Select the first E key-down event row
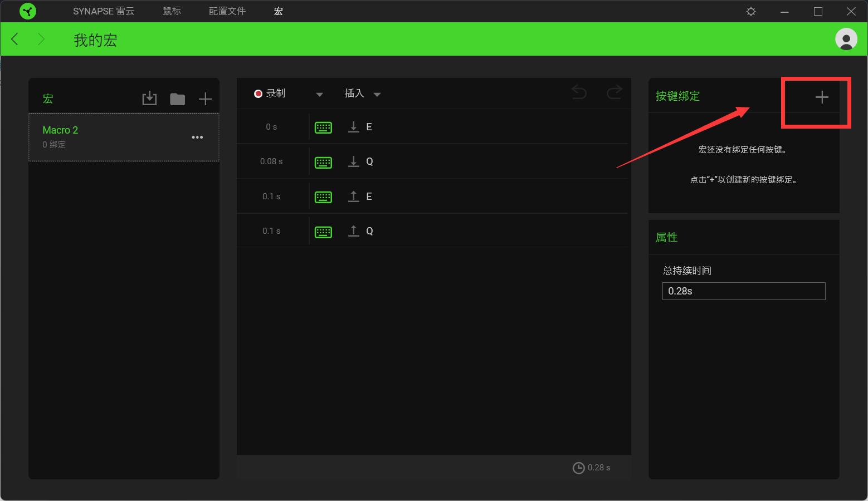Screen dimensions: 868x501 pyautogui.click(x=433, y=127)
